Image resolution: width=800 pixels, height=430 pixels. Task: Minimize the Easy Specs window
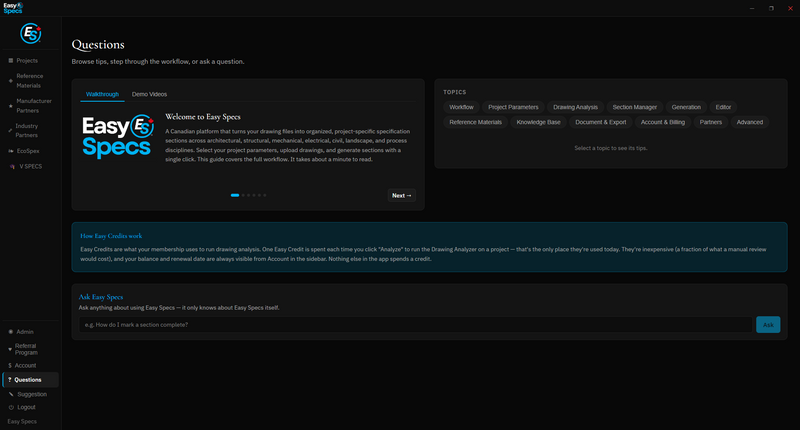[x=752, y=8]
